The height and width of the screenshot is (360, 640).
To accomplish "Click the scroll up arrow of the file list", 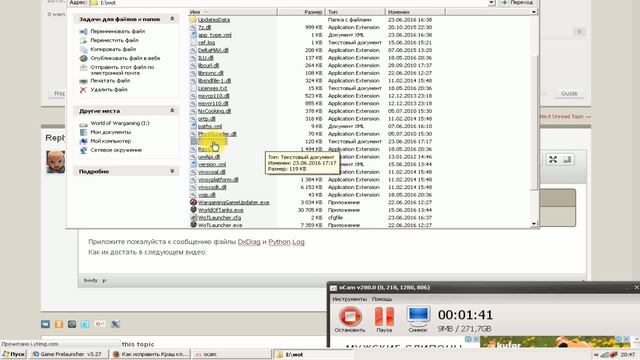I will pos(534,12).
